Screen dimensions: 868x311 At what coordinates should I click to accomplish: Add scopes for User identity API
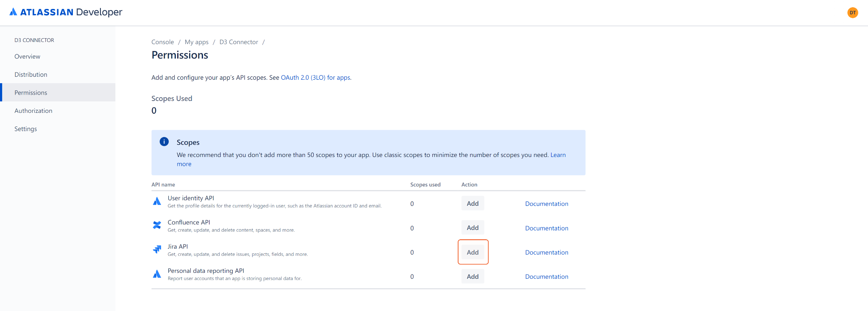click(x=473, y=204)
